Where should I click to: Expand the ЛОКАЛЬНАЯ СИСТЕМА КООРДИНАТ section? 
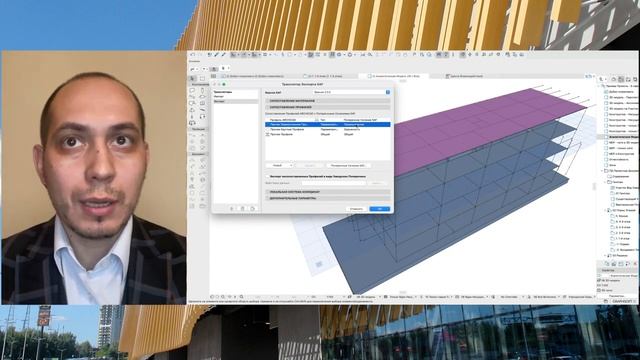(327, 191)
